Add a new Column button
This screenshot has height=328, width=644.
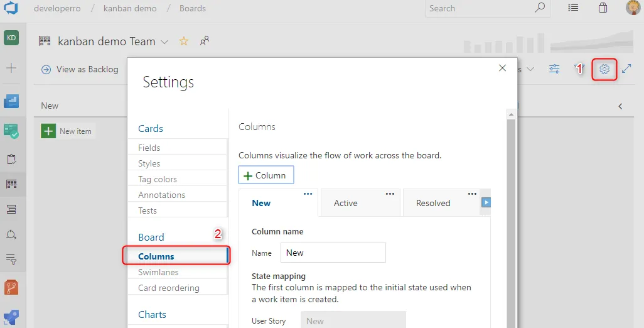266,175
